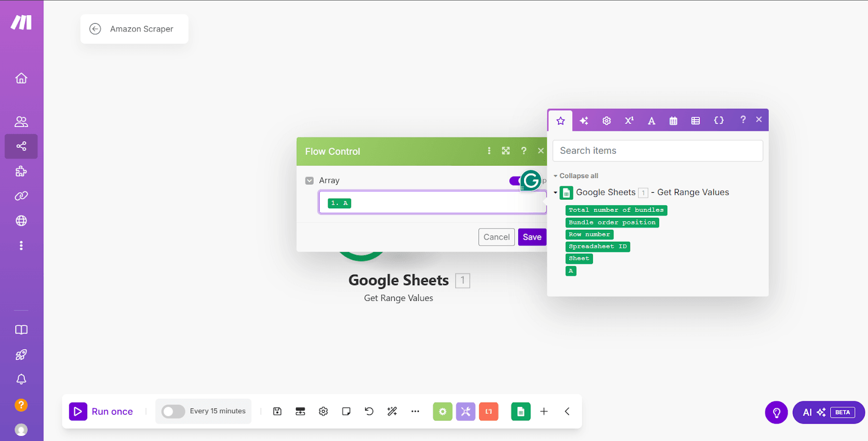Toggle the scenario scheduling switch
868x441 pixels.
(x=173, y=411)
